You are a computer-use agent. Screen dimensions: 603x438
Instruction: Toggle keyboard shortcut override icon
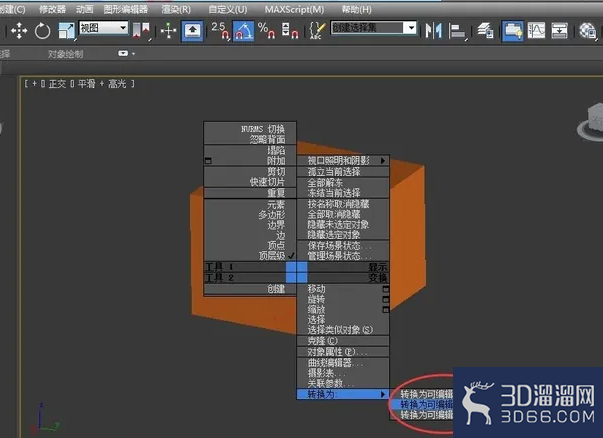click(x=192, y=31)
